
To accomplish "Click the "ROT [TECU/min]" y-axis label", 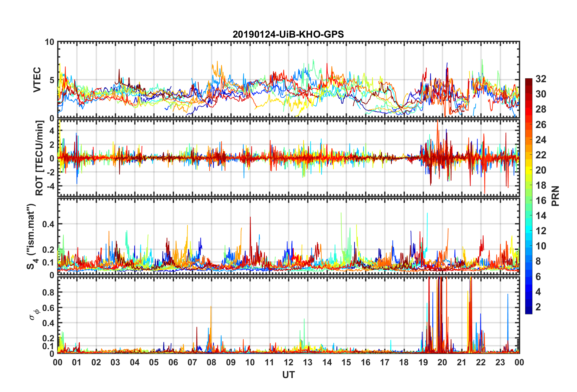I will pos(39,158).
